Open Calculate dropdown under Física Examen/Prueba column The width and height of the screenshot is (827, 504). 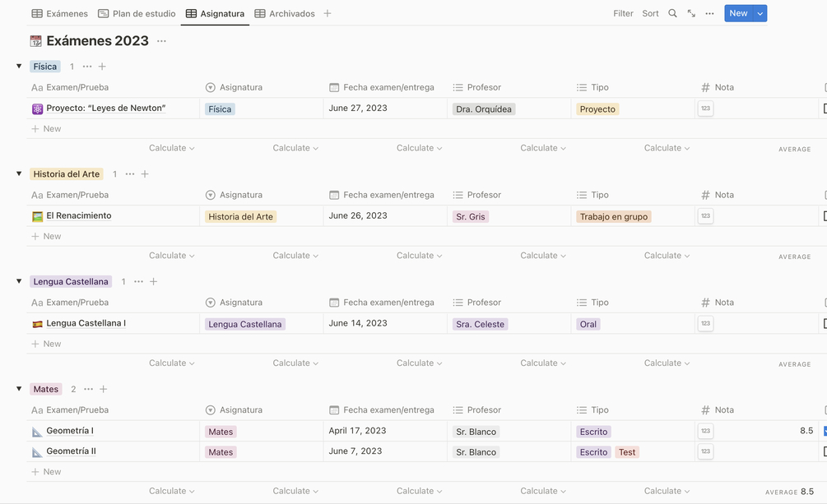click(172, 148)
